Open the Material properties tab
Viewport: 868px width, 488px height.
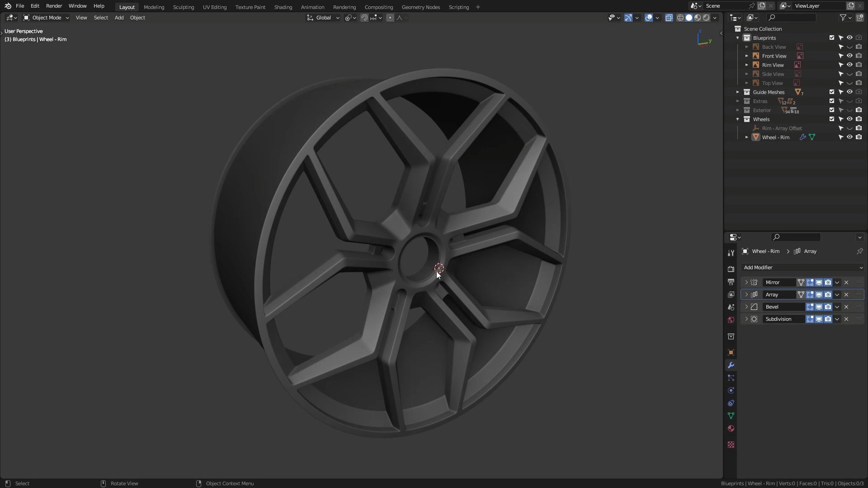[731, 428]
